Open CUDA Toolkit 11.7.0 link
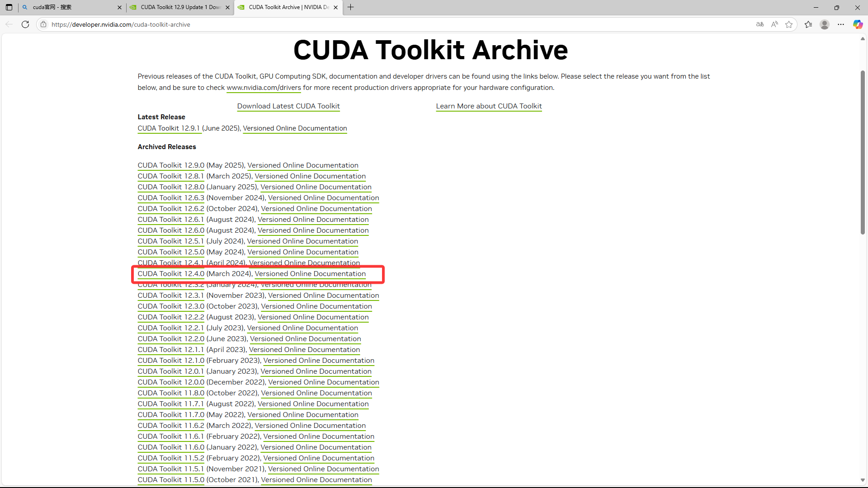This screenshot has height=488, width=868. (x=171, y=415)
